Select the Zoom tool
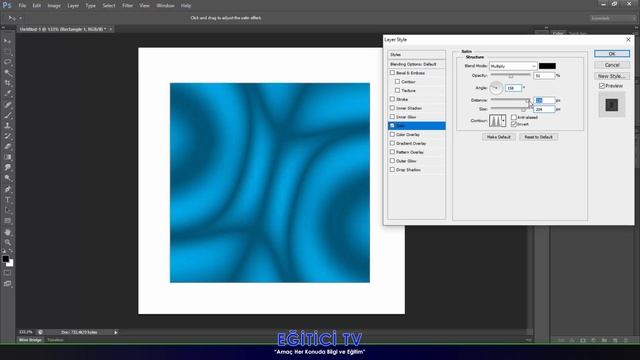The width and height of the screenshot is (640, 360). [7, 243]
